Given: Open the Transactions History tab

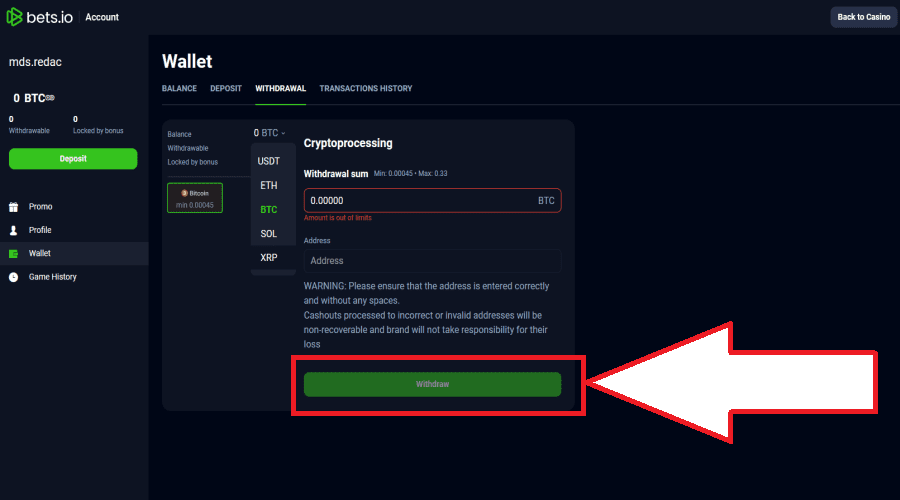Looking at the screenshot, I should pyautogui.click(x=366, y=88).
